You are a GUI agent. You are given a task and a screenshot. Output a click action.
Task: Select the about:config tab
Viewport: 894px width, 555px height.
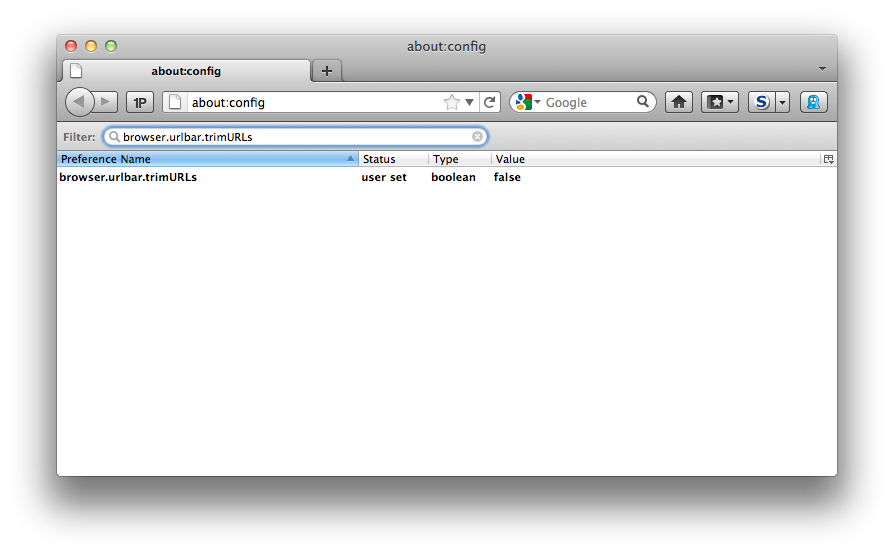(x=186, y=71)
